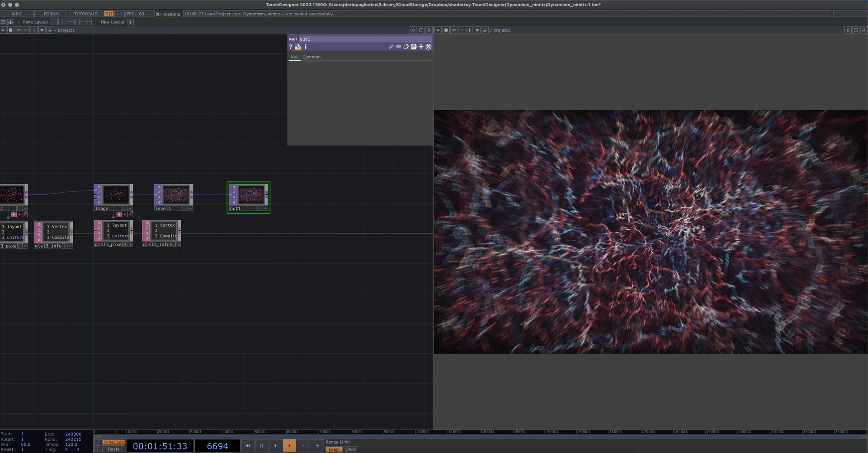Add a new layout with plus button

coord(130,22)
